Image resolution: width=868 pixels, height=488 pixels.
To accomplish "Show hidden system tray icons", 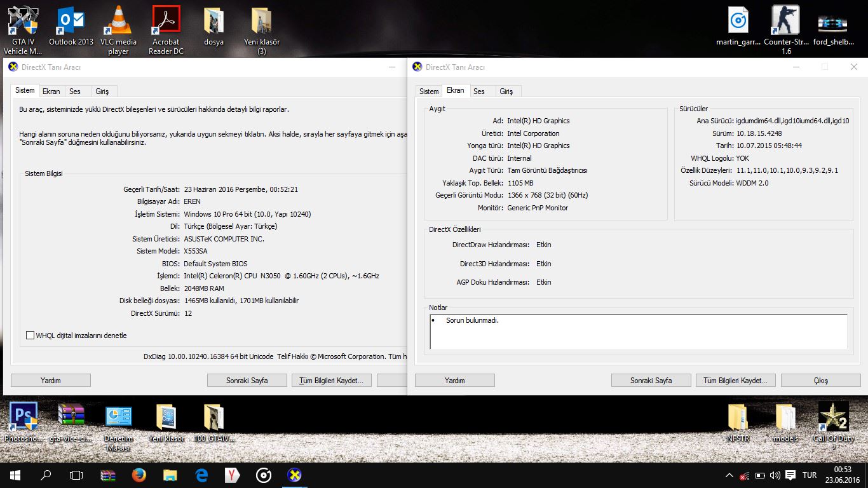I will 728,475.
